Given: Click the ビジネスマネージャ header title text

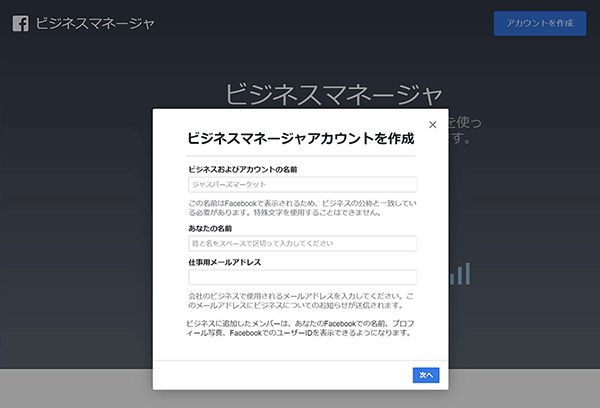Looking at the screenshot, I should tap(95, 23).
